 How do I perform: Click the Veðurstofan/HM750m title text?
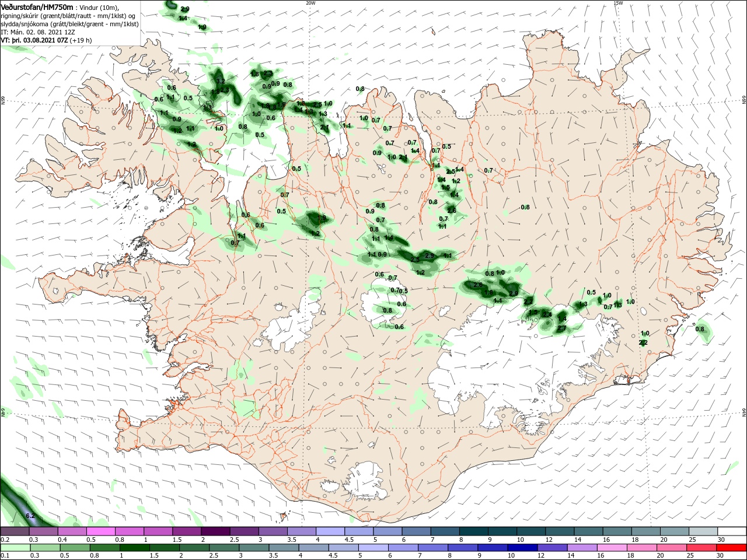37,7
